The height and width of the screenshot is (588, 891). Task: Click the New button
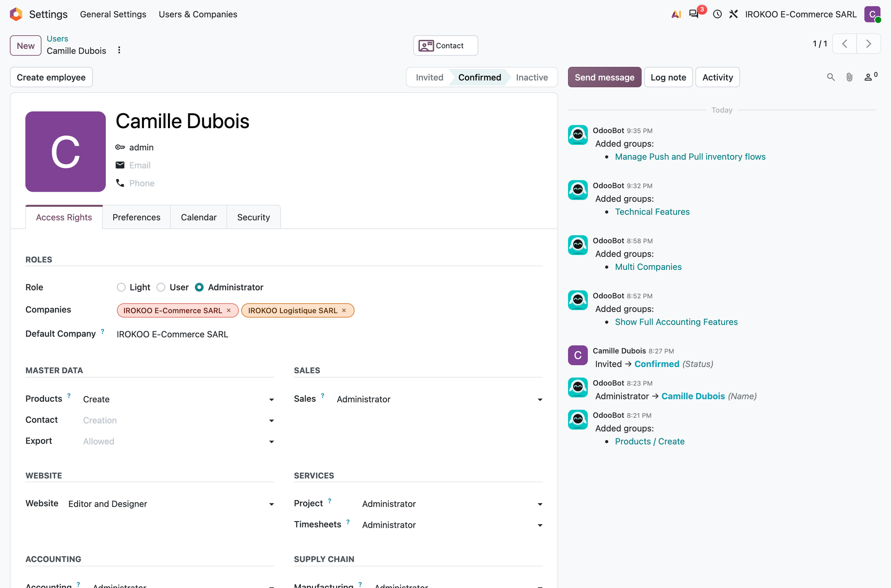point(26,45)
